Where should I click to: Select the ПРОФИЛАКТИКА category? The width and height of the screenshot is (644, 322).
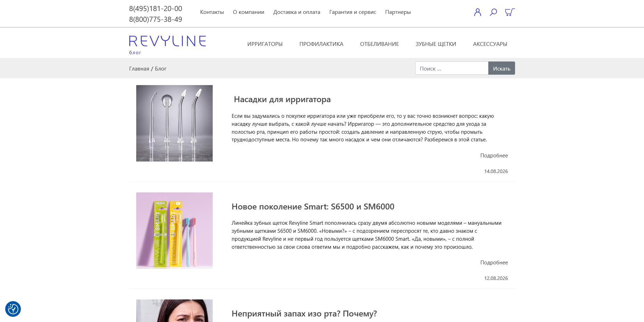[x=321, y=44]
